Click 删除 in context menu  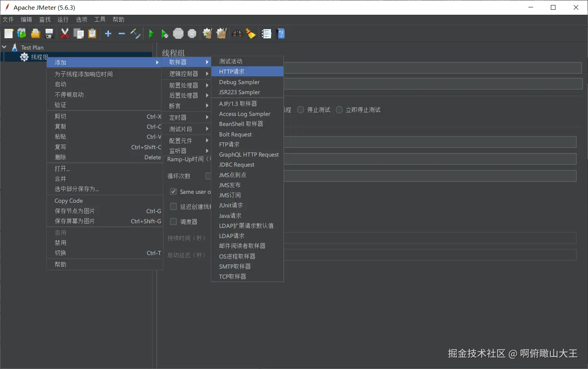pyautogui.click(x=105, y=157)
